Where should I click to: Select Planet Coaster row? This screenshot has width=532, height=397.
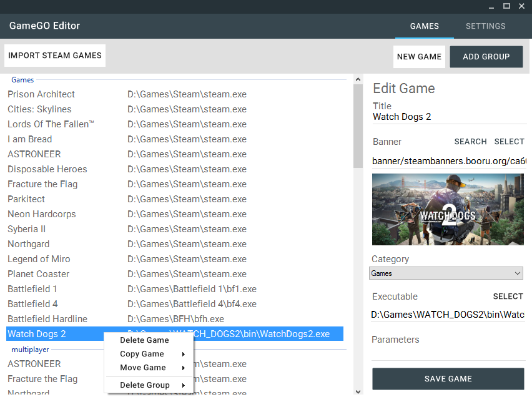click(175, 274)
